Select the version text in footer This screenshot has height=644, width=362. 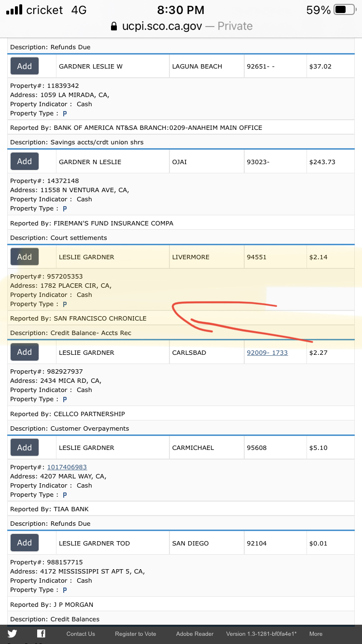pos(262,634)
